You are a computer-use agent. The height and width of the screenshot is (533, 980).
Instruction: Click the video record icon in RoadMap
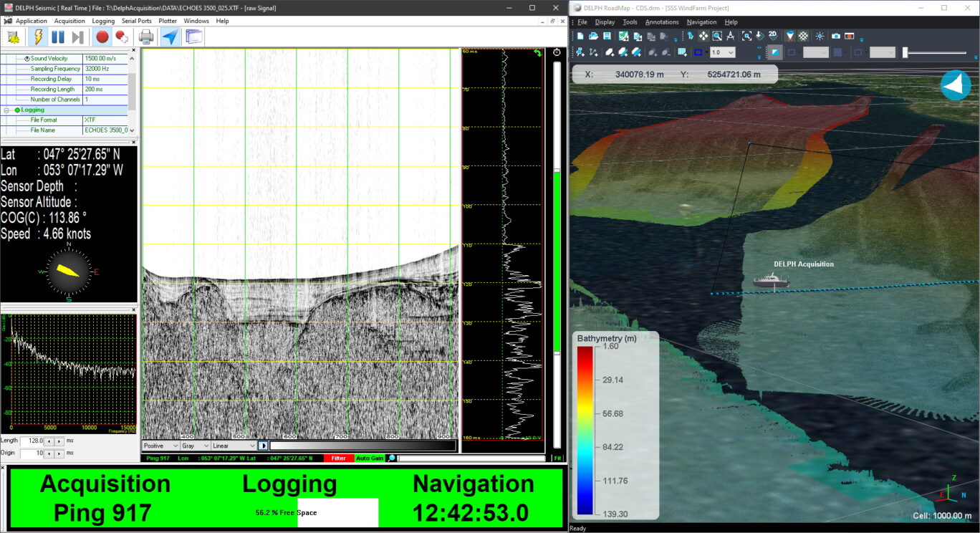click(850, 36)
